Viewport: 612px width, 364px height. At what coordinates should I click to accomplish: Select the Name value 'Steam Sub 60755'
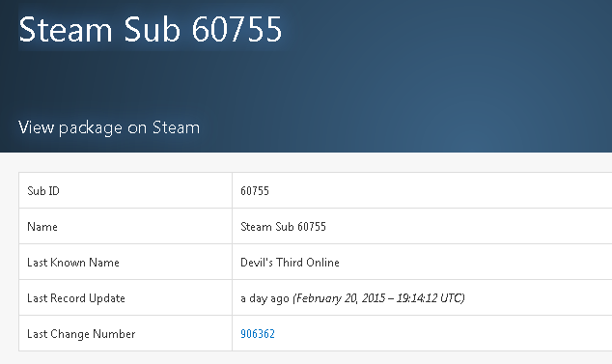[x=283, y=227]
